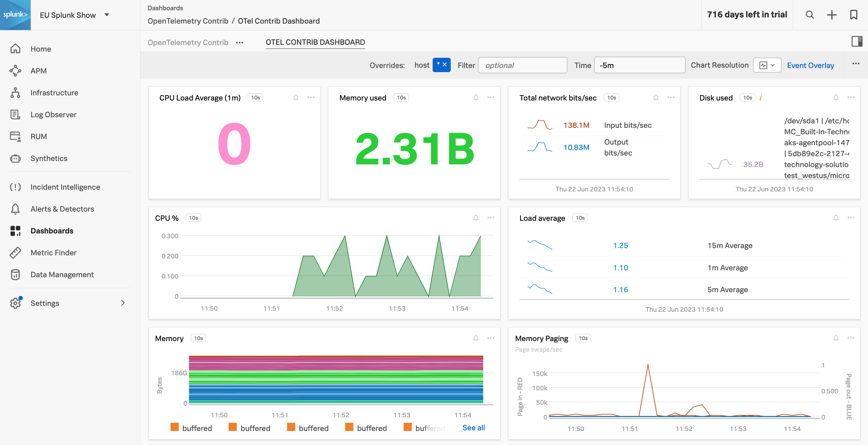868x445 pixels.
Task: Click See all under the Memory chart legend
Action: point(473,428)
